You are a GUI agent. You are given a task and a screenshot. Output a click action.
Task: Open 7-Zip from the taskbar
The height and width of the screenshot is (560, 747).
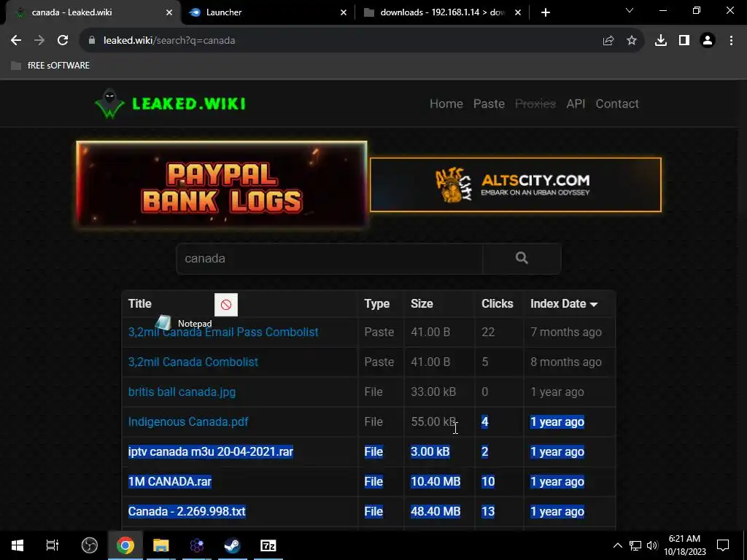pos(268,545)
